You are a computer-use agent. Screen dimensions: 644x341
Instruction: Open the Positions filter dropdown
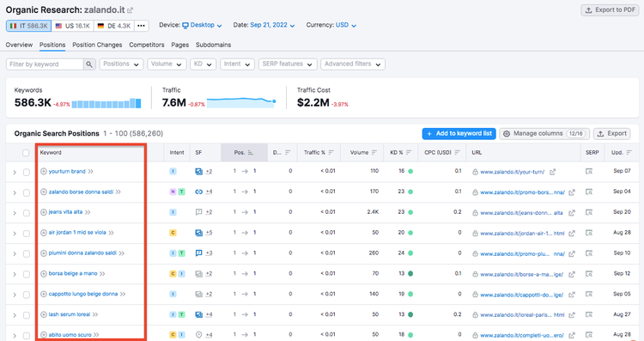coord(121,64)
